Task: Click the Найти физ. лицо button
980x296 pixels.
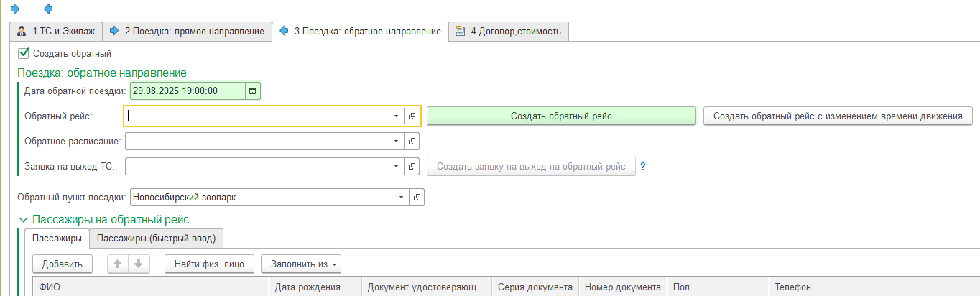Action: (209, 264)
